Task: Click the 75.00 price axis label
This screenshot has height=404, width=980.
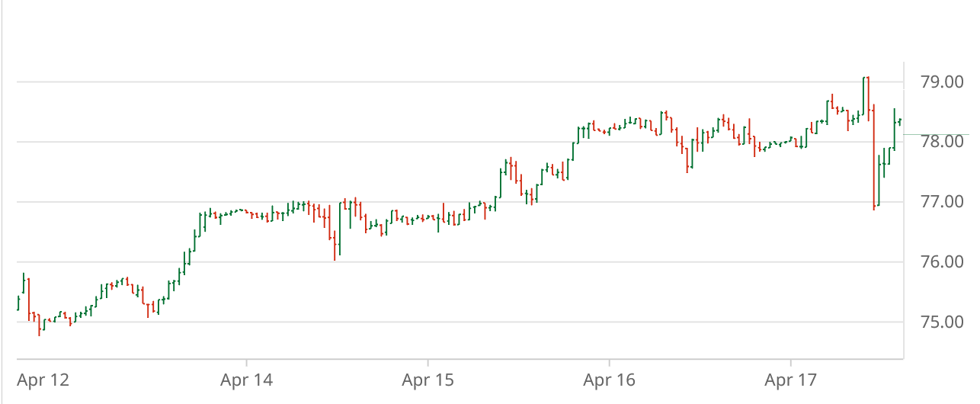Action: point(936,322)
